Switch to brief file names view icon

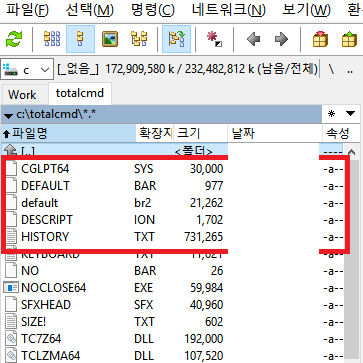(52, 39)
